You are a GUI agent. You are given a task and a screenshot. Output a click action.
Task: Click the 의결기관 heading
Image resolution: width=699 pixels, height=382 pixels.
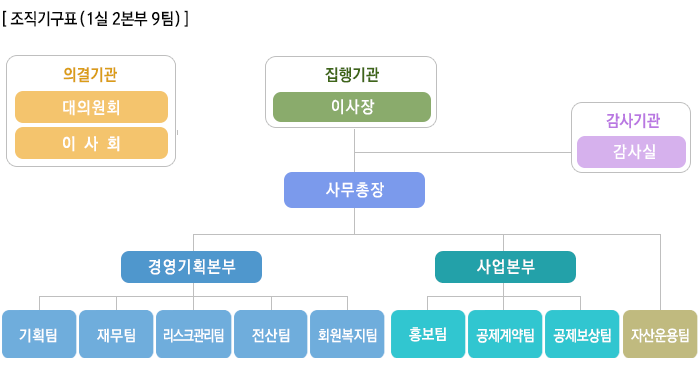[90, 74]
